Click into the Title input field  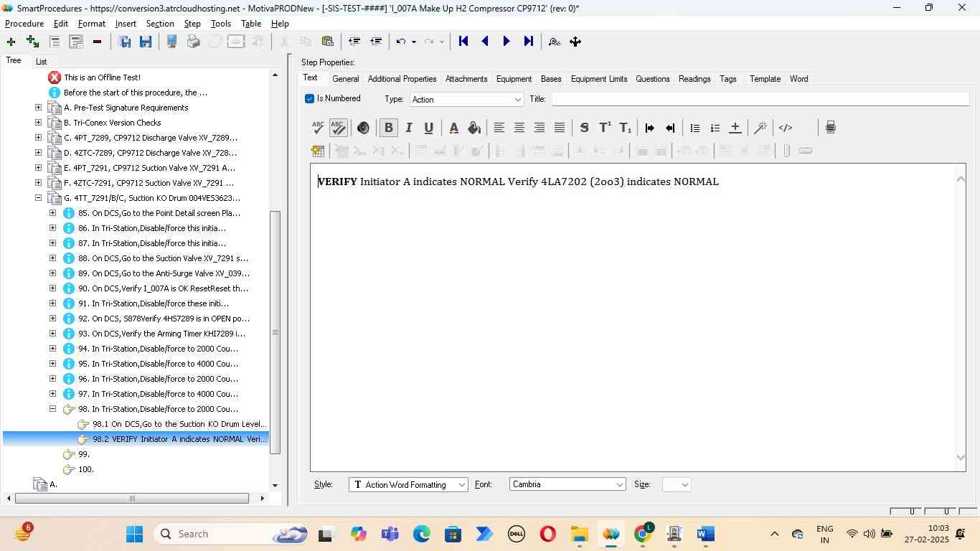pyautogui.click(x=759, y=100)
